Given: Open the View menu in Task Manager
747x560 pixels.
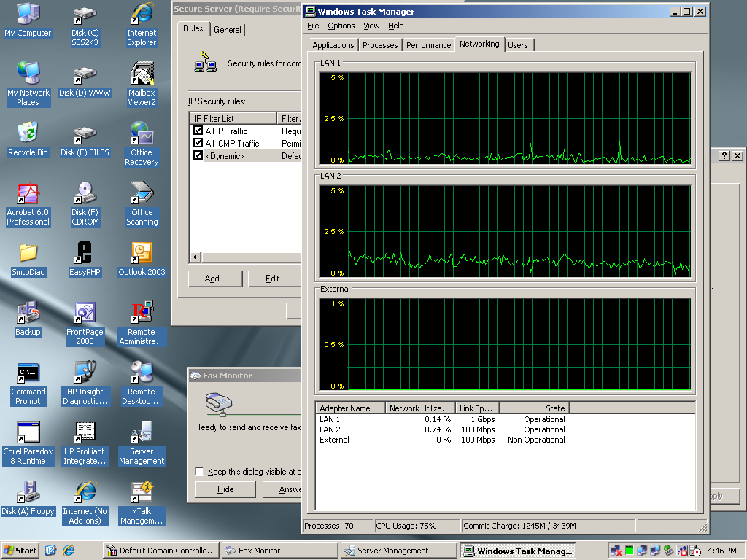Looking at the screenshot, I should [x=371, y=26].
